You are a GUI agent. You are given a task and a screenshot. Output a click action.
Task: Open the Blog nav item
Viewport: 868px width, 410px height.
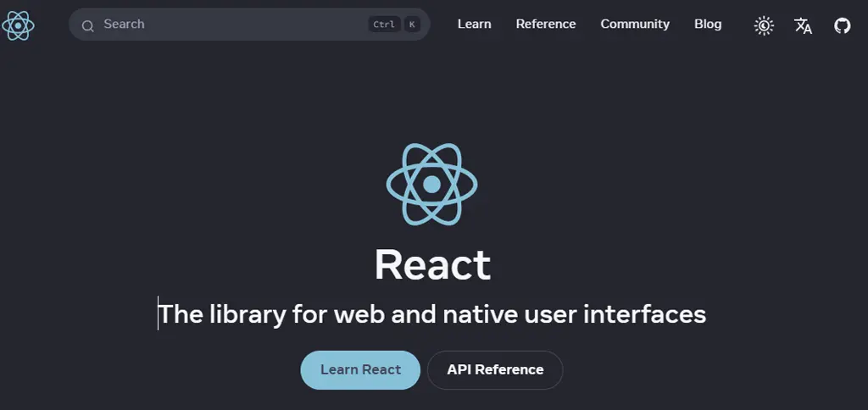click(x=708, y=25)
